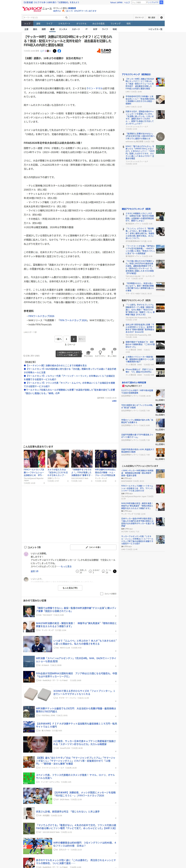Viewport: 186px width, 868px height.
Task: Toggle the コメント非表示 checkbox
Action: click(x=102, y=594)
